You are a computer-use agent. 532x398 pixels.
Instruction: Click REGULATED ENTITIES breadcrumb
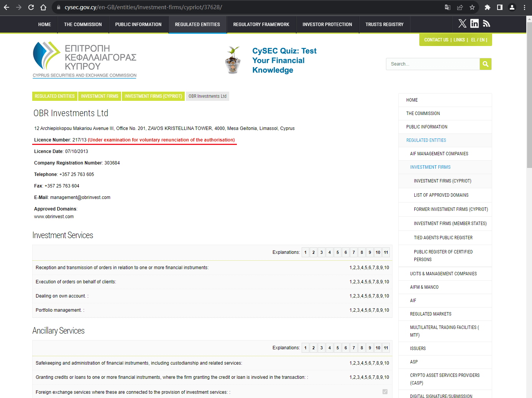pyautogui.click(x=55, y=96)
